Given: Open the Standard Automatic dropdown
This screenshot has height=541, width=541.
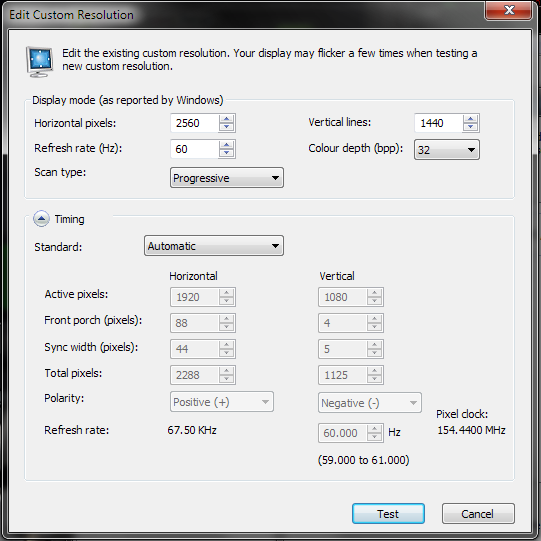Looking at the screenshot, I should 214,246.
